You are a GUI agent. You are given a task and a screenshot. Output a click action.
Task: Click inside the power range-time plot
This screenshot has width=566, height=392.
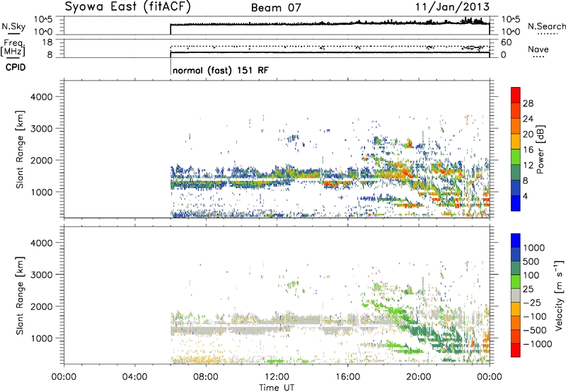[x=277, y=149]
